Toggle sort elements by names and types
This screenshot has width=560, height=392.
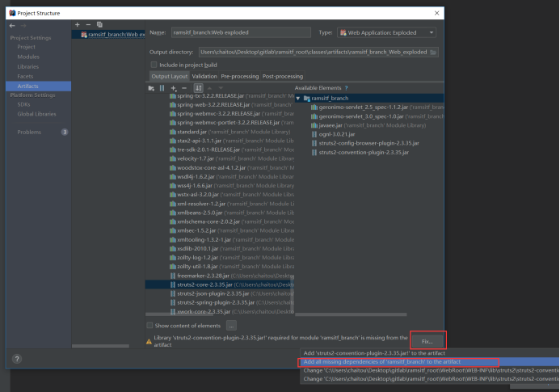(198, 88)
